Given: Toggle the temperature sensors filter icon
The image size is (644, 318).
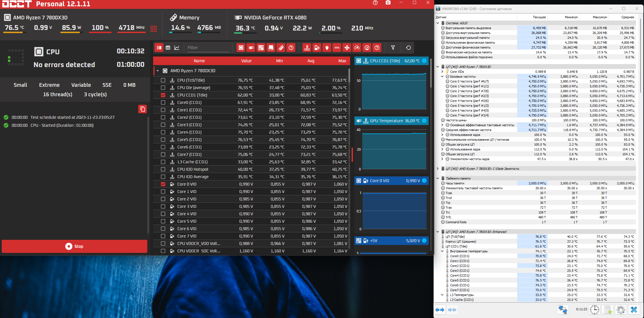Looking at the screenshot, I should click(x=307, y=48).
